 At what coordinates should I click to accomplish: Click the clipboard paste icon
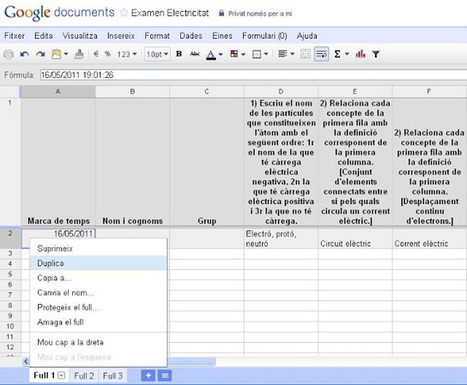(x=56, y=54)
